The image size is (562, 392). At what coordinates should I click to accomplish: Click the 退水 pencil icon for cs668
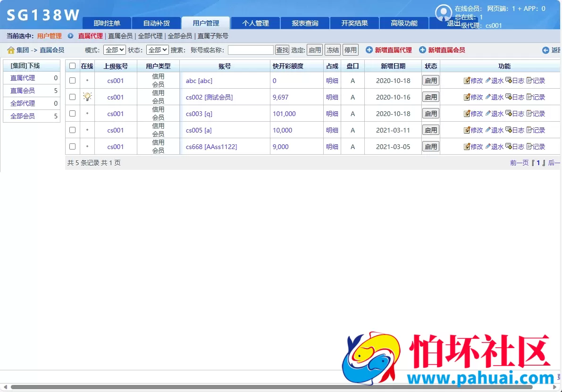pyautogui.click(x=487, y=147)
